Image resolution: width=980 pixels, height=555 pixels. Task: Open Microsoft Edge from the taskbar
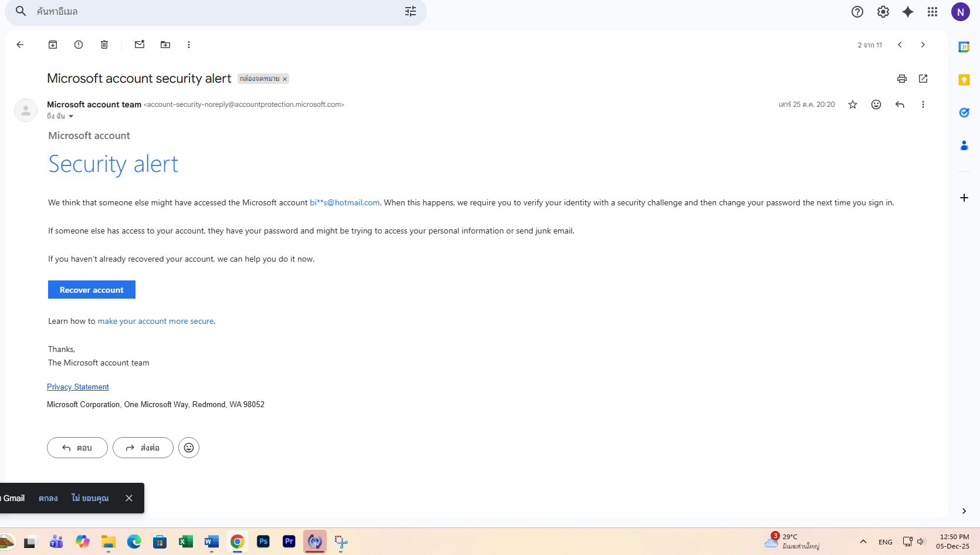(x=134, y=542)
